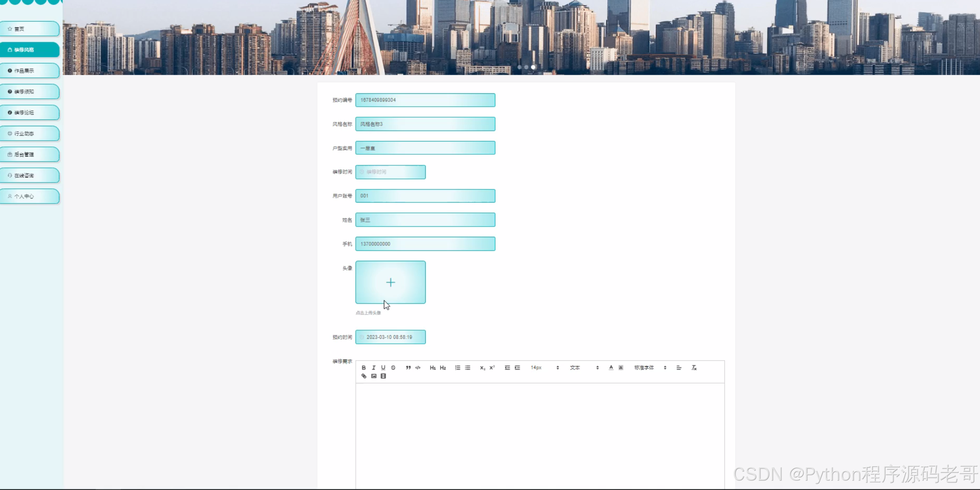Screen dimensions: 980x490
Task: Clear text formatting in the editor
Action: pos(694,368)
